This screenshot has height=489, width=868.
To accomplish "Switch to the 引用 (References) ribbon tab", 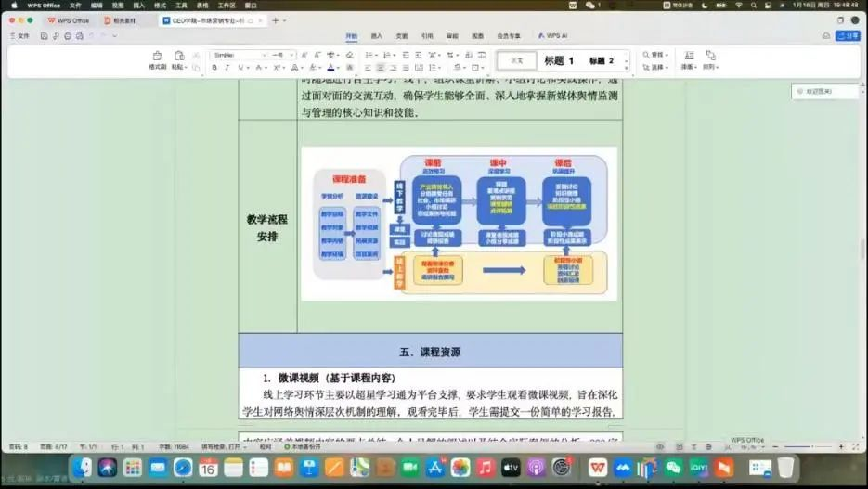I will (427, 36).
